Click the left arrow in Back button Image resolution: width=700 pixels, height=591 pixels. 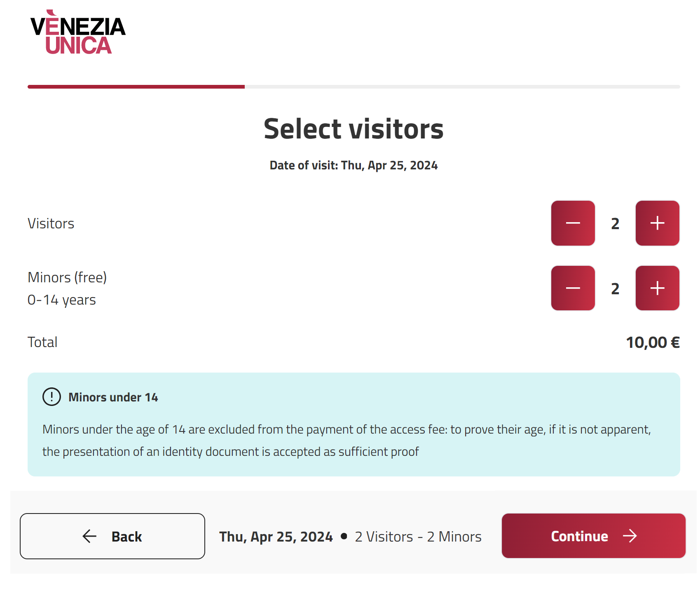pyautogui.click(x=89, y=536)
